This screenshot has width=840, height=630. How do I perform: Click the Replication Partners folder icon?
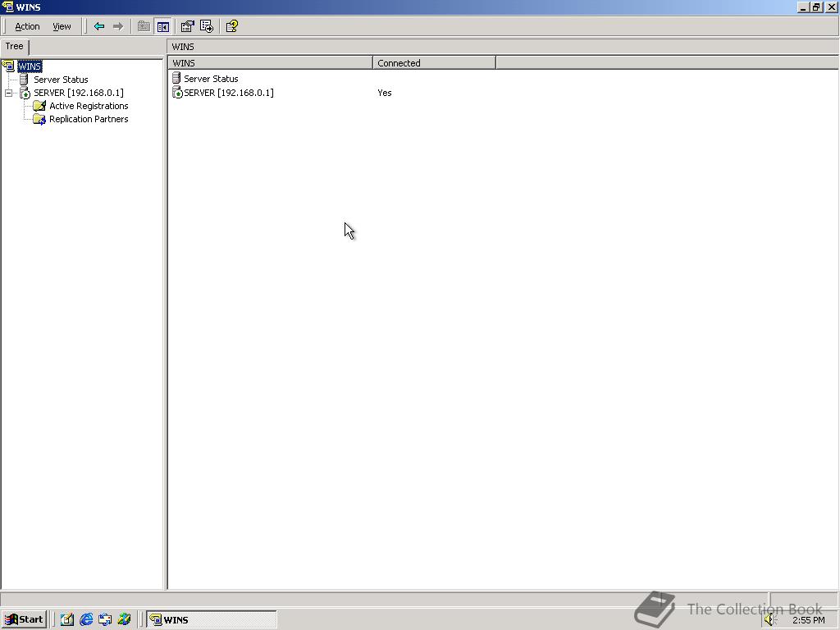coord(39,119)
